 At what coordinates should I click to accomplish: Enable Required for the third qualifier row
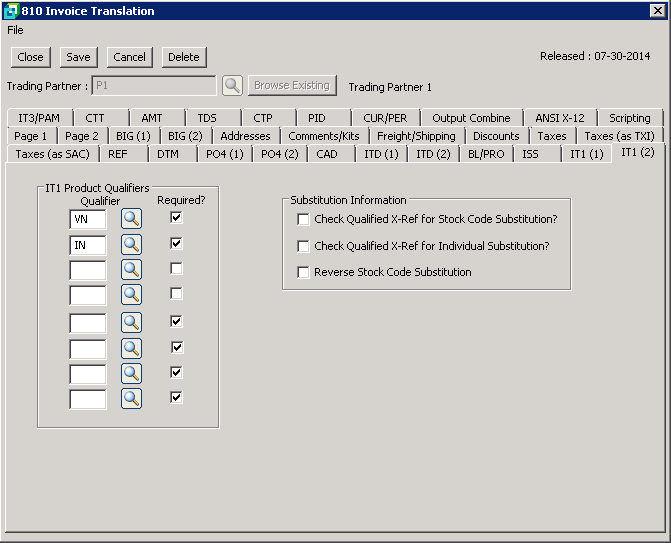(x=177, y=269)
